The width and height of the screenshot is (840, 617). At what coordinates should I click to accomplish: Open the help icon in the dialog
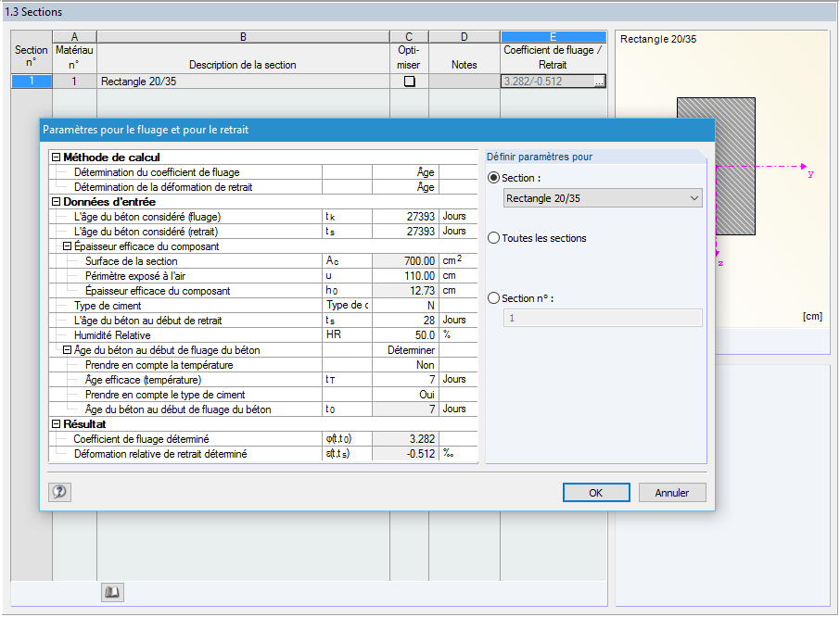pyautogui.click(x=59, y=492)
